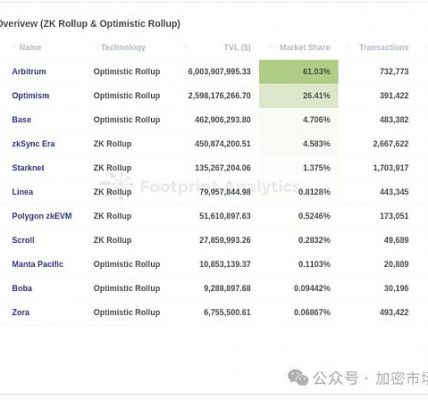Select Scroll's ZK Rollup technology cell

tap(112, 240)
